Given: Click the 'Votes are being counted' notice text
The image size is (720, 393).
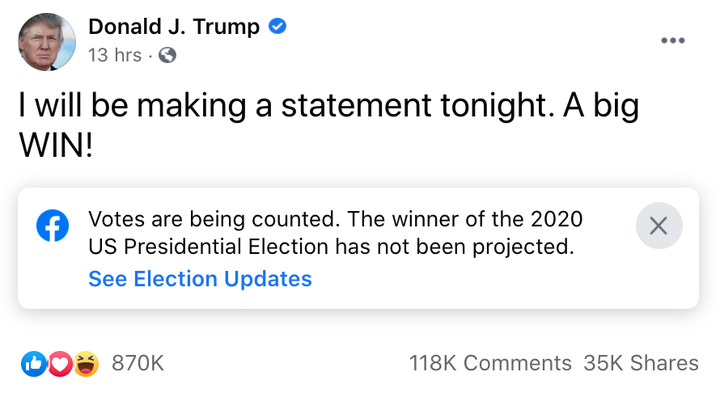Looking at the screenshot, I should click(214, 219).
